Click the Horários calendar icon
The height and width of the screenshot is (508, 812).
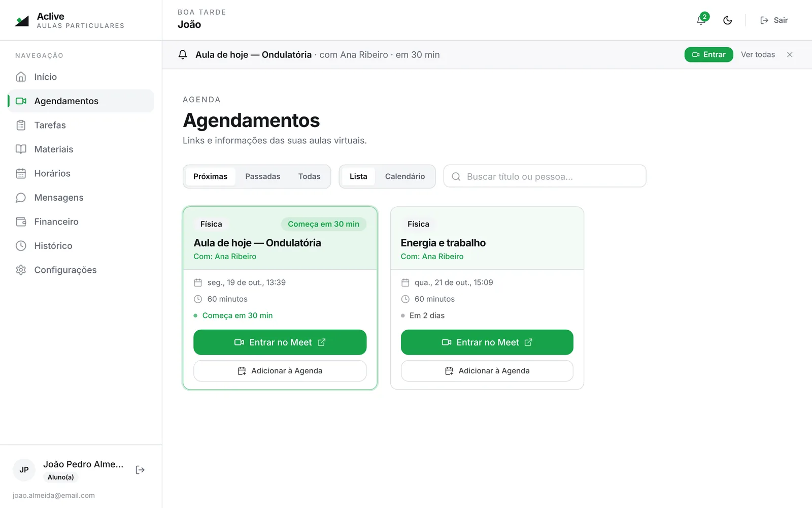(21, 173)
